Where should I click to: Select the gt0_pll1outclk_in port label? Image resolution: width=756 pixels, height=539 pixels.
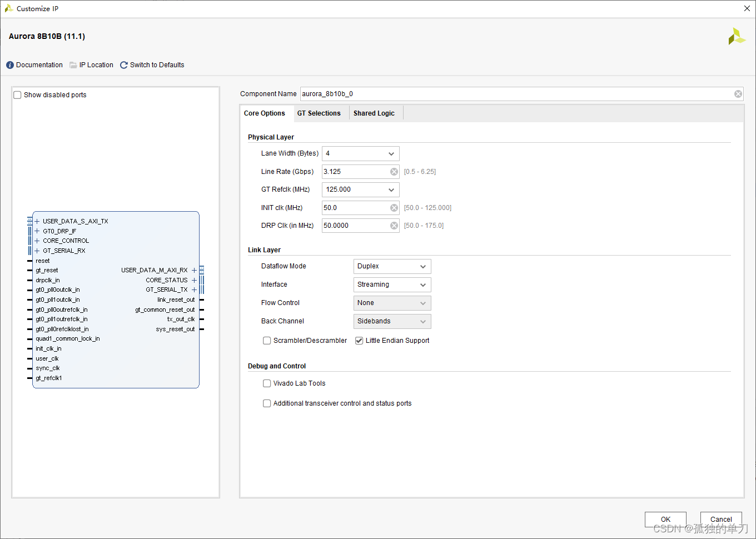click(x=58, y=300)
